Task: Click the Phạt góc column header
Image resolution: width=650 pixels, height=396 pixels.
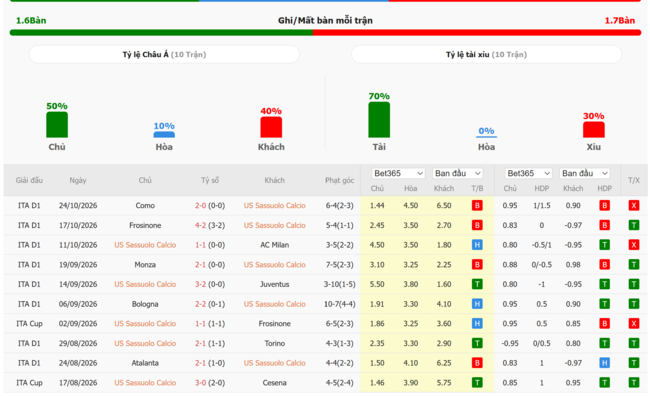Action: coord(339,180)
